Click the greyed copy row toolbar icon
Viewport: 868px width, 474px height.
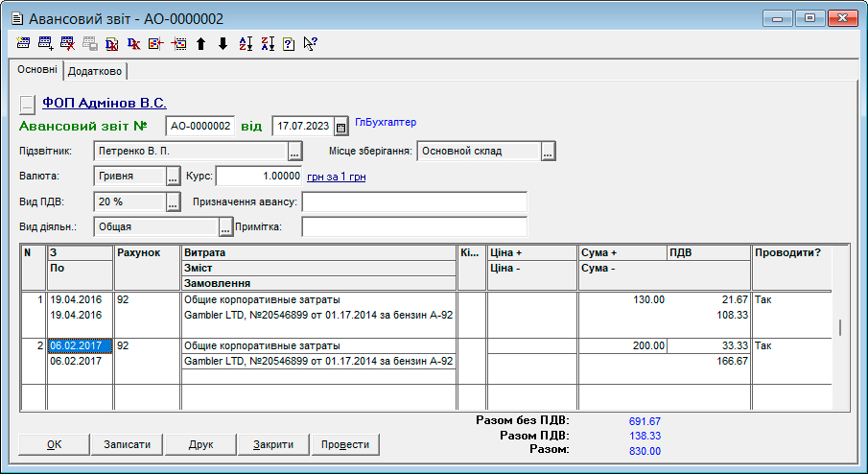click(90, 43)
